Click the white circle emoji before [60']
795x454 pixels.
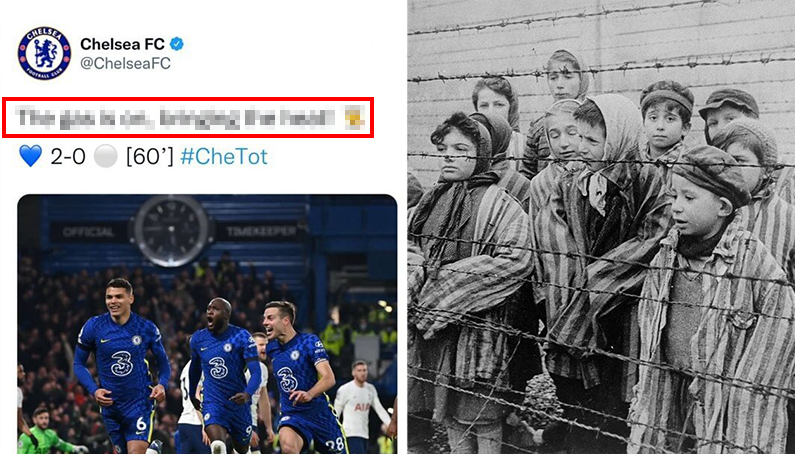[105, 157]
